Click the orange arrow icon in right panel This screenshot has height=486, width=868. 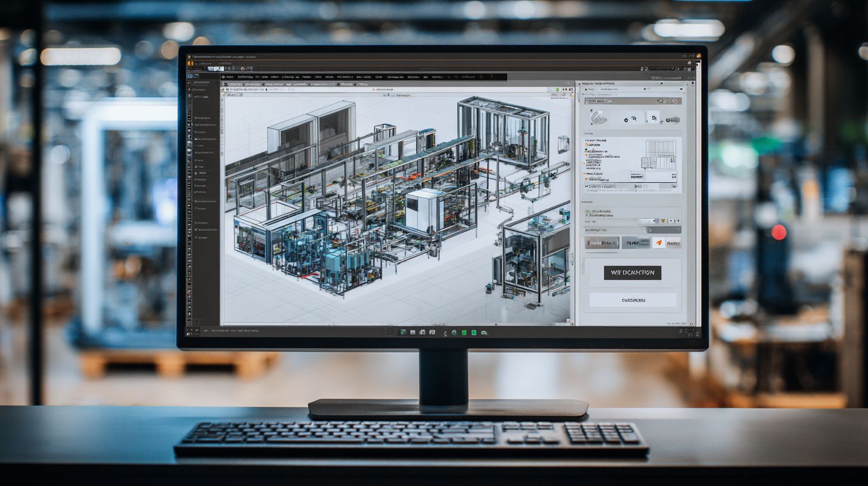pos(658,242)
